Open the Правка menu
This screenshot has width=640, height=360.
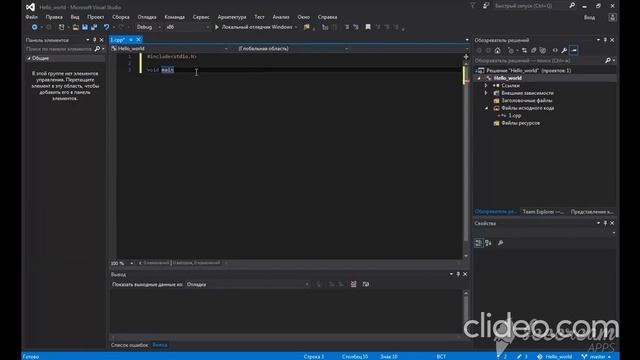54,17
